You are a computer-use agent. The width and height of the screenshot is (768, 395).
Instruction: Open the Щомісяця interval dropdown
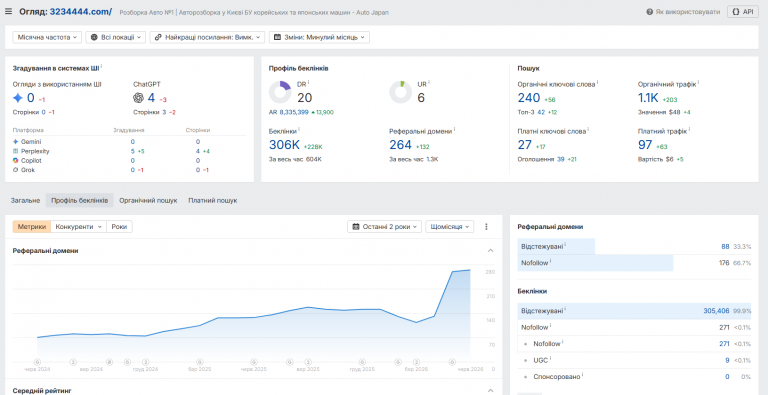click(450, 227)
